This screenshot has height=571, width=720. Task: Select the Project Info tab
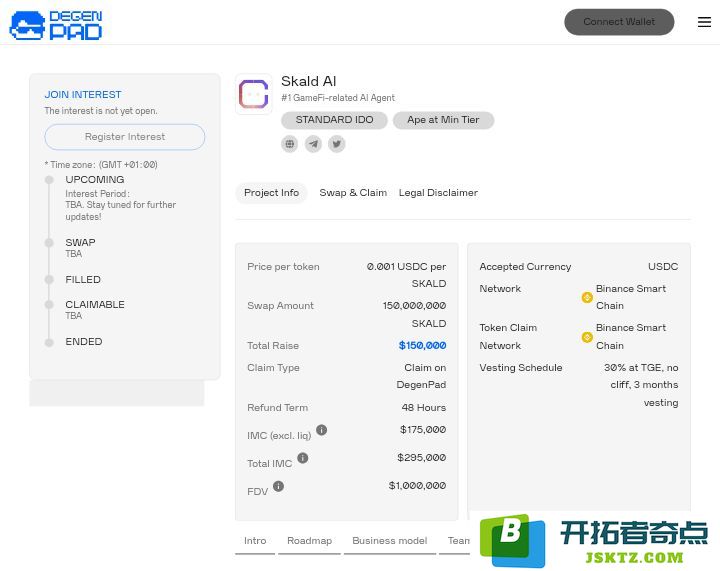(x=271, y=193)
